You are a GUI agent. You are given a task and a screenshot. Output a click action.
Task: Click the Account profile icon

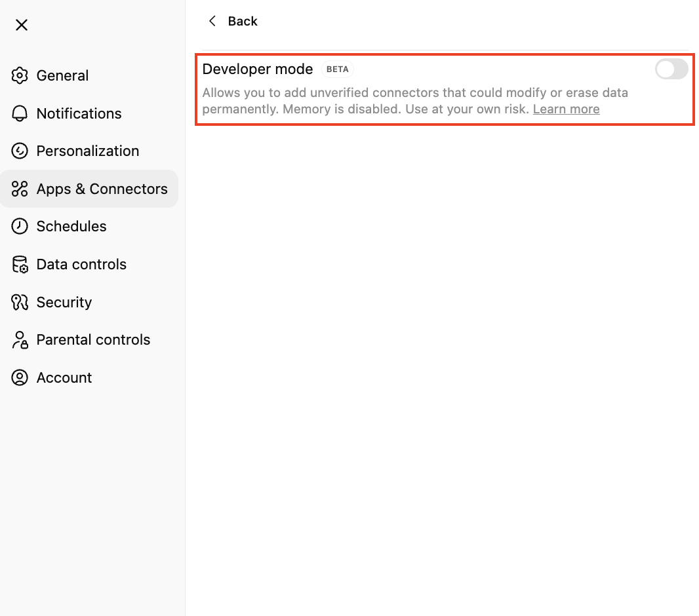[20, 377]
